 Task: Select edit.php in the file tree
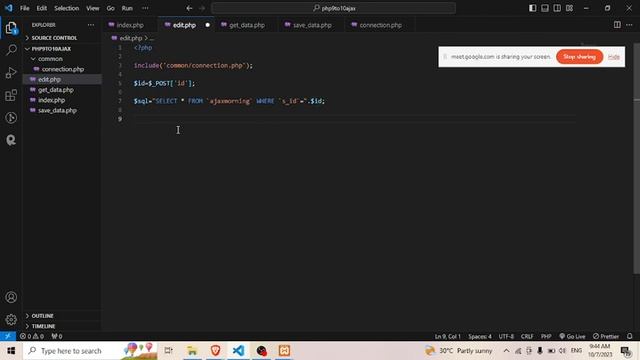[49, 79]
